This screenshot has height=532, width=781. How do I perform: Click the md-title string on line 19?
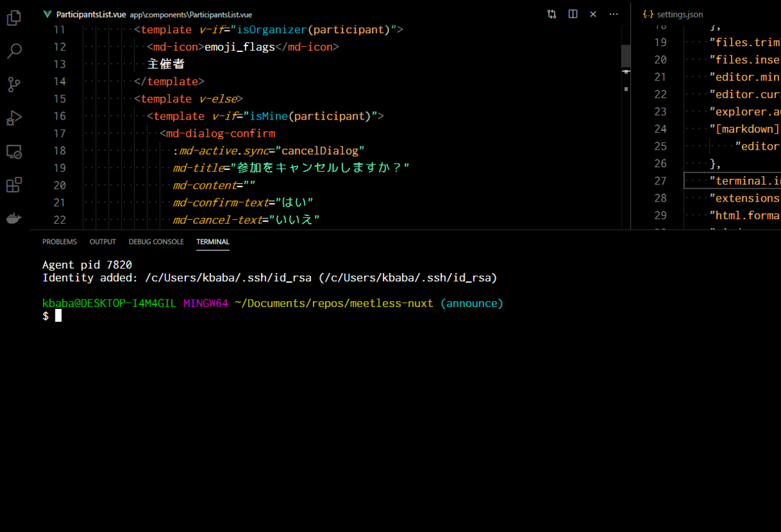point(320,168)
